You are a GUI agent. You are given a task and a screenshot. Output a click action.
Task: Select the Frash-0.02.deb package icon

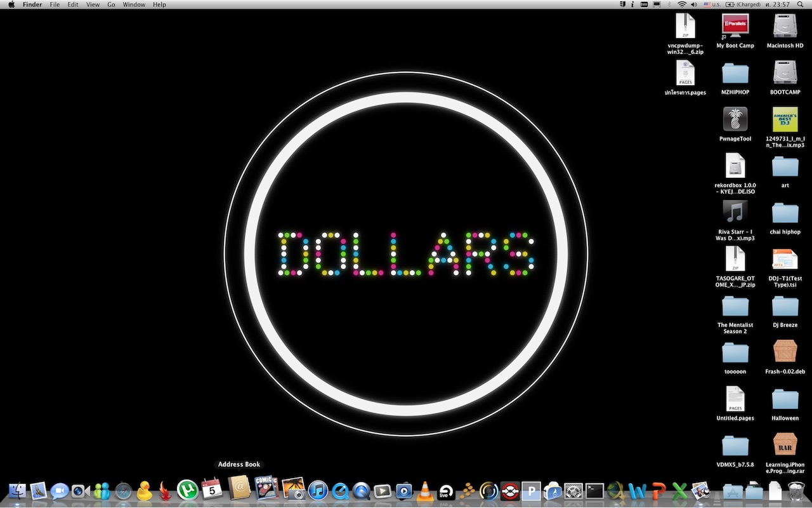point(785,351)
